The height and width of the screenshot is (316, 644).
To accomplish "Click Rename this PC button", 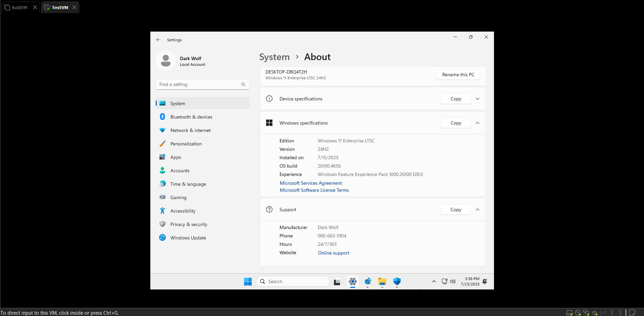I will [x=458, y=75].
